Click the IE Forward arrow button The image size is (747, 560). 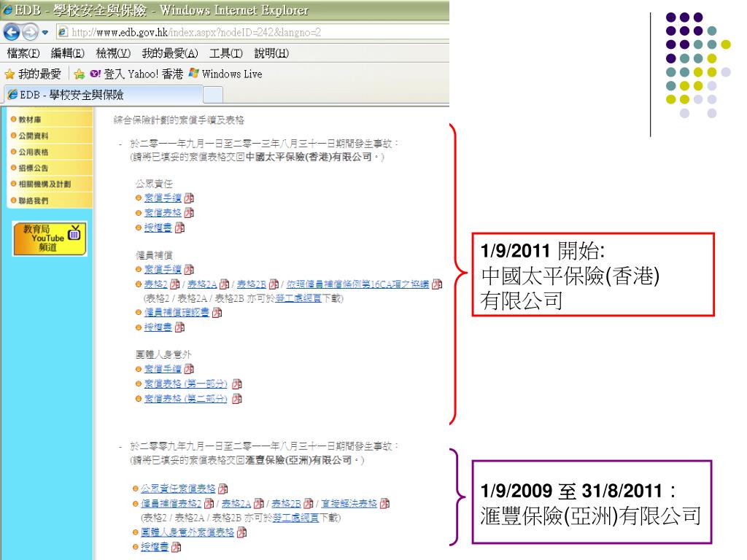(30, 32)
